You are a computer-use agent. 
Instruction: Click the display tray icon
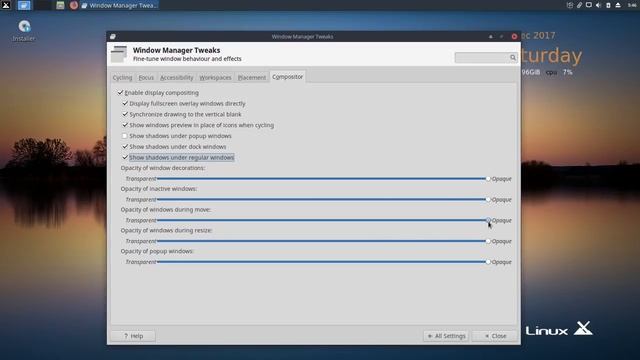pos(589,5)
